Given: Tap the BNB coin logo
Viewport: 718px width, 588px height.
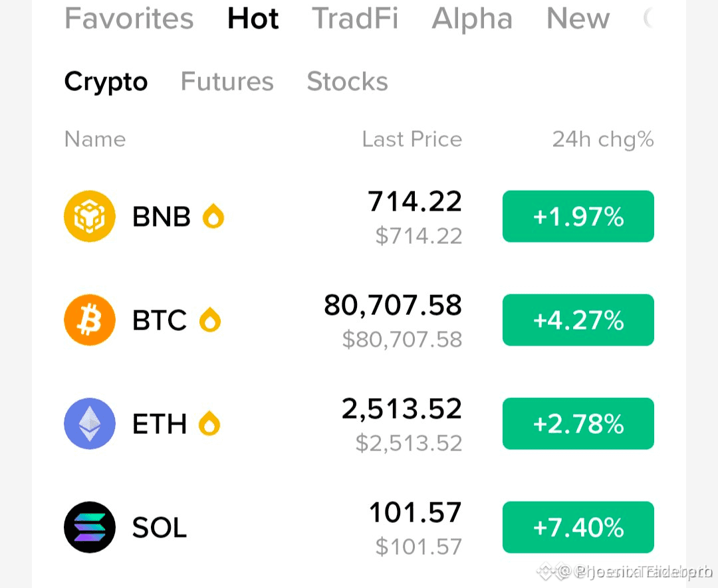Looking at the screenshot, I should tap(90, 216).
